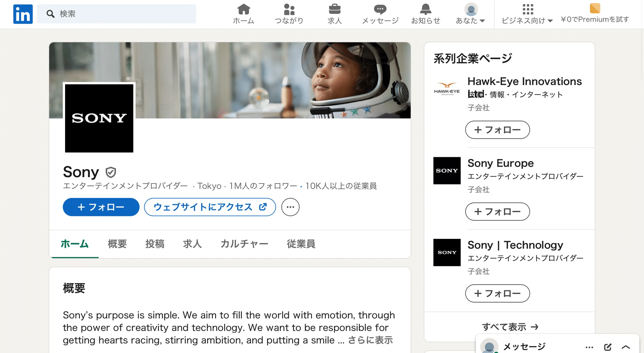Open 求人 jobs briefcase icon
This screenshot has width=644, height=353.
click(x=335, y=9)
